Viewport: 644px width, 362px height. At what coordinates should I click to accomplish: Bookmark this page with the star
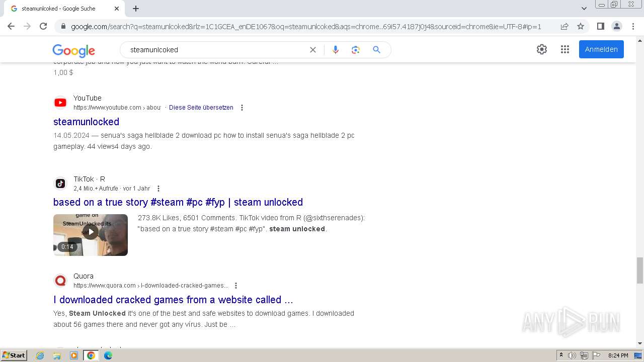pos(581,26)
